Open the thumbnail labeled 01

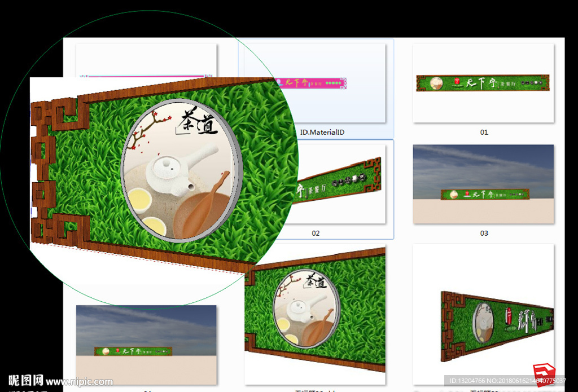(x=483, y=83)
